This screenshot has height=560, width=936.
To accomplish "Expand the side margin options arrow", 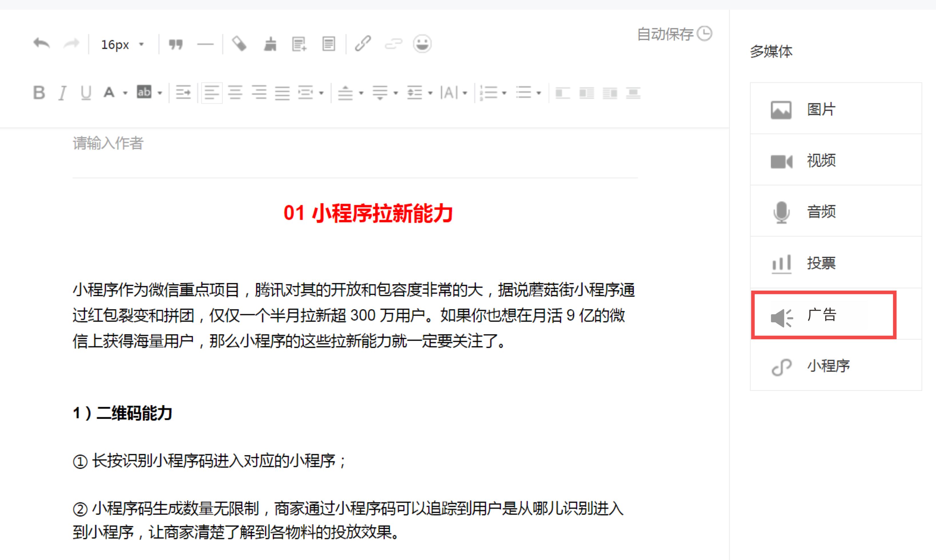I will (322, 93).
